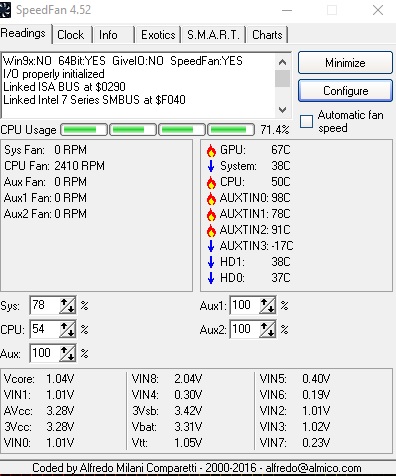
Task: Click the blue down arrow beside System temperature
Action: (x=211, y=166)
